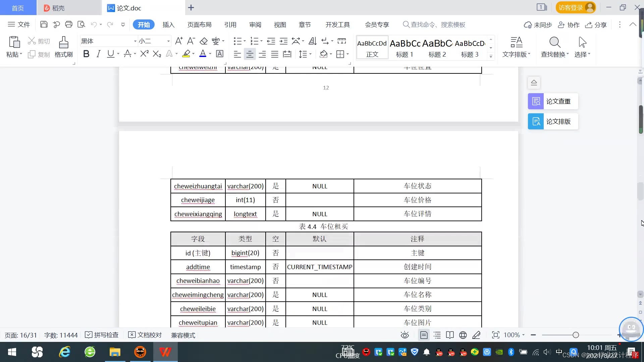Open the font name dropdown
Viewport: 644px width, 362px height.
point(135,41)
